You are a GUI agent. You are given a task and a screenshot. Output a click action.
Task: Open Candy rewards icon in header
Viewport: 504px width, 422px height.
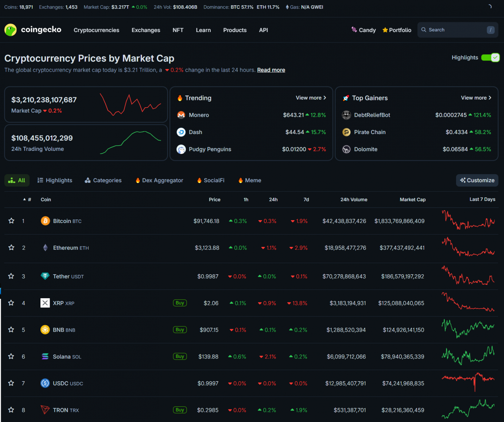click(x=354, y=30)
